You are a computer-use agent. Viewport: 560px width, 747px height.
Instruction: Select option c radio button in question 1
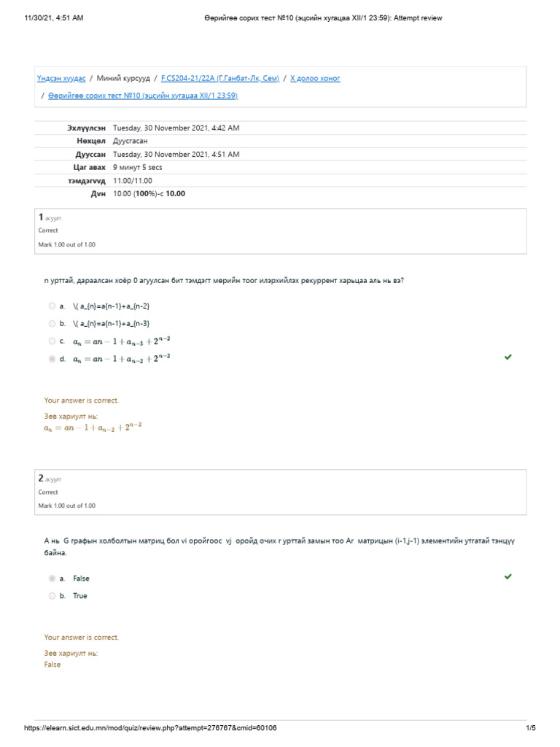coord(52,341)
